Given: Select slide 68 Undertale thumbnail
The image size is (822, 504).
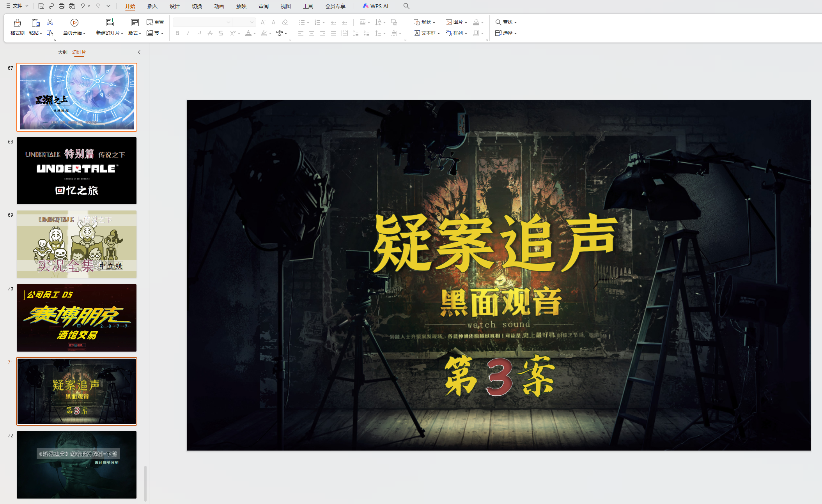Looking at the screenshot, I should [x=76, y=171].
